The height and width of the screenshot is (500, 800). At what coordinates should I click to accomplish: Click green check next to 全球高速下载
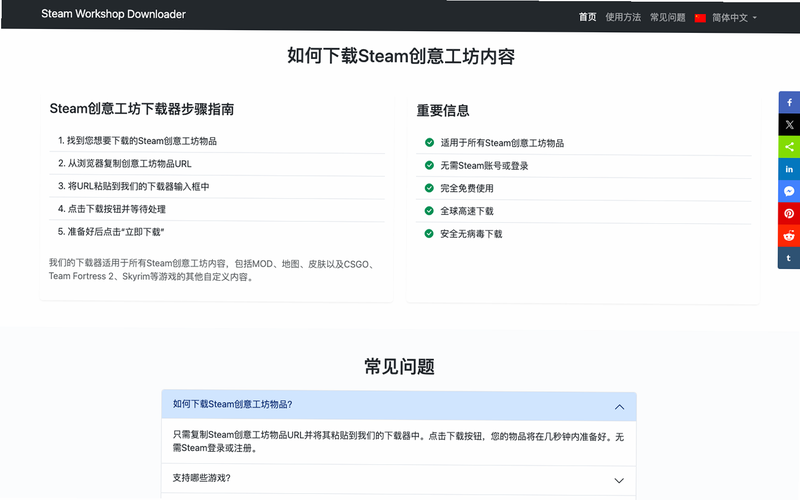click(x=429, y=210)
